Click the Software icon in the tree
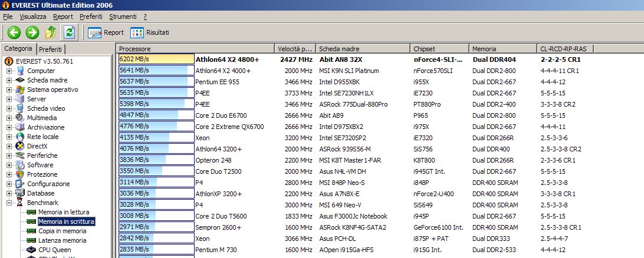644x258 pixels. (x=19, y=166)
